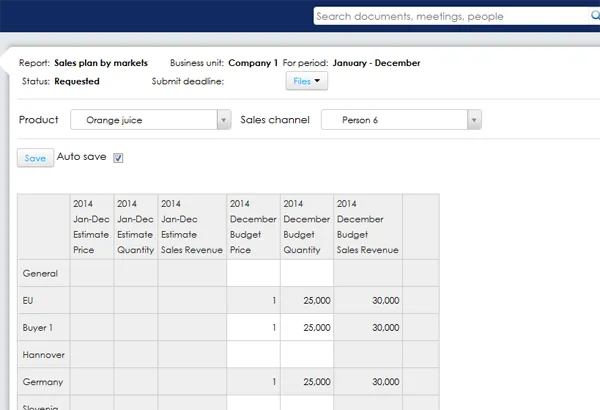
Task: Click Hannover December Budget Price cell
Action: 253,355
